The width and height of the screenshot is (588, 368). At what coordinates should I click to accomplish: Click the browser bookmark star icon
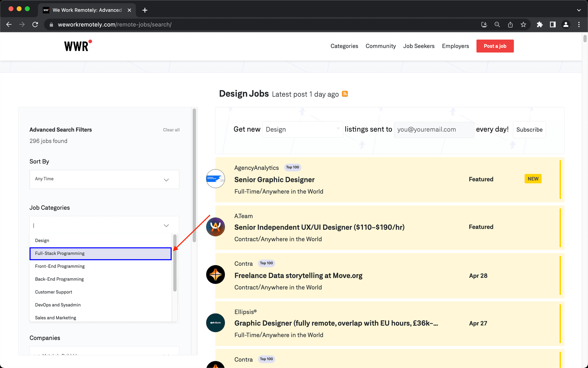point(524,24)
